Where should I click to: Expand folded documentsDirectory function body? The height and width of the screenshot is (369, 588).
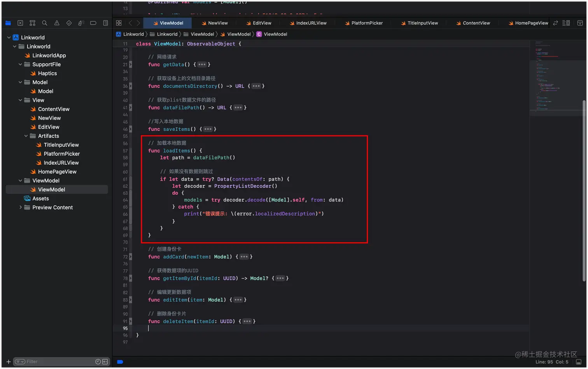pyautogui.click(x=256, y=86)
